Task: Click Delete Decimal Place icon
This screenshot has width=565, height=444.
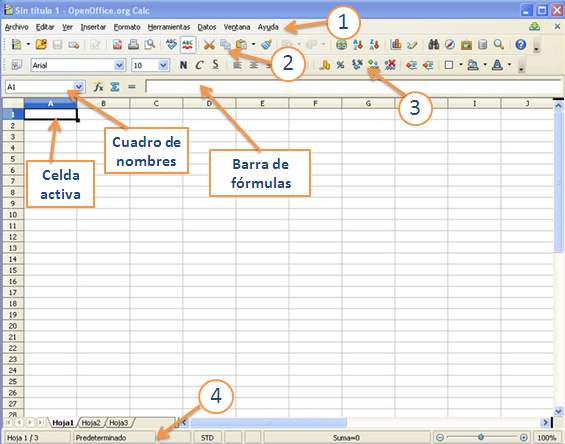Action: click(x=390, y=65)
